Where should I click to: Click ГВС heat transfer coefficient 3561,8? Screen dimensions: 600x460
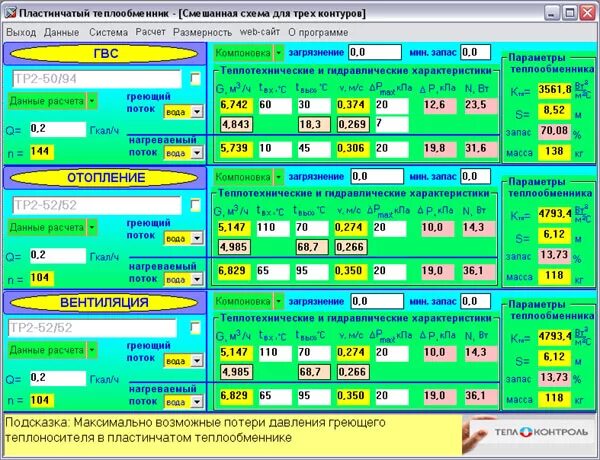tap(554, 90)
